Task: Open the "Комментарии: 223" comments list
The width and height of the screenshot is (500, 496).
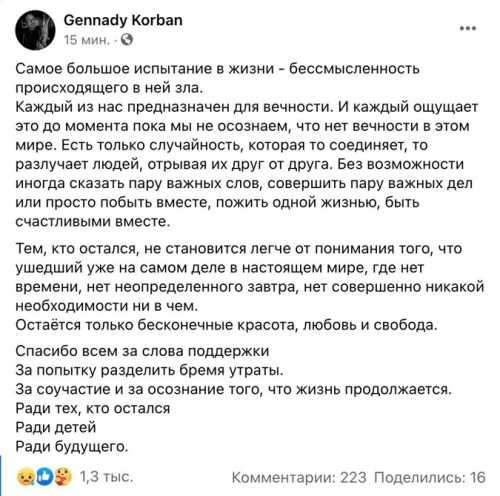Action: 299,478
